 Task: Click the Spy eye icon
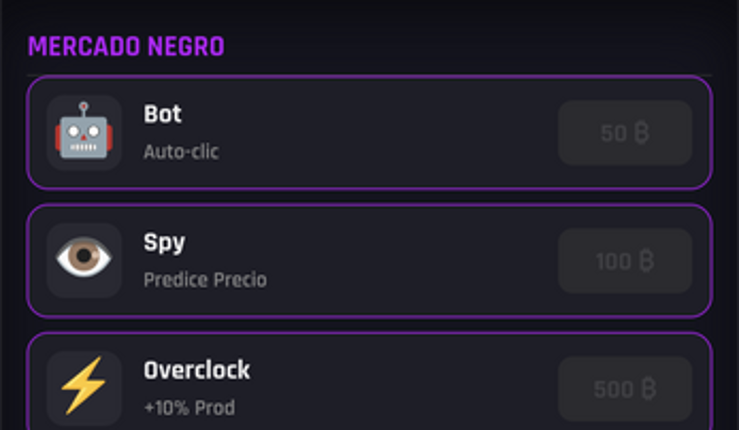coord(84,260)
